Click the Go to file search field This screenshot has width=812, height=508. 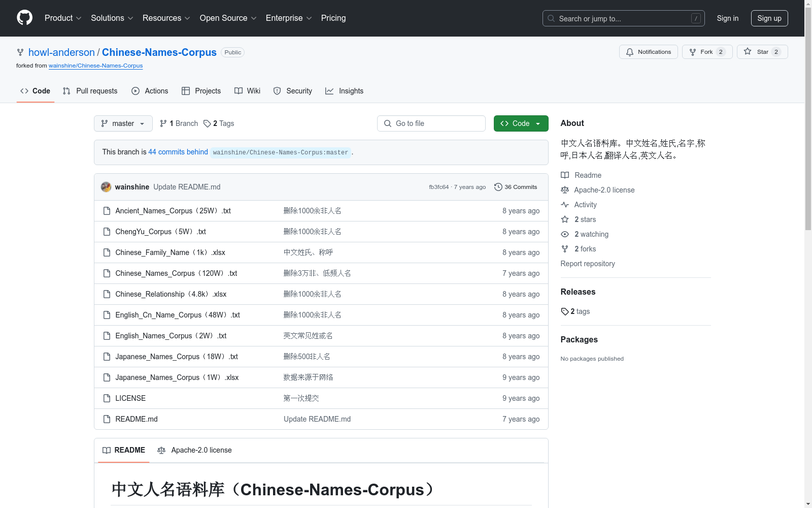431,123
